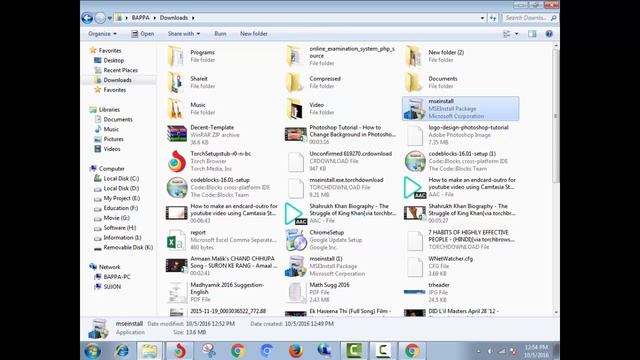Open Torch Browser from taskbar
This screenshot has height=360, width=640.
click(x=179, y=351)
